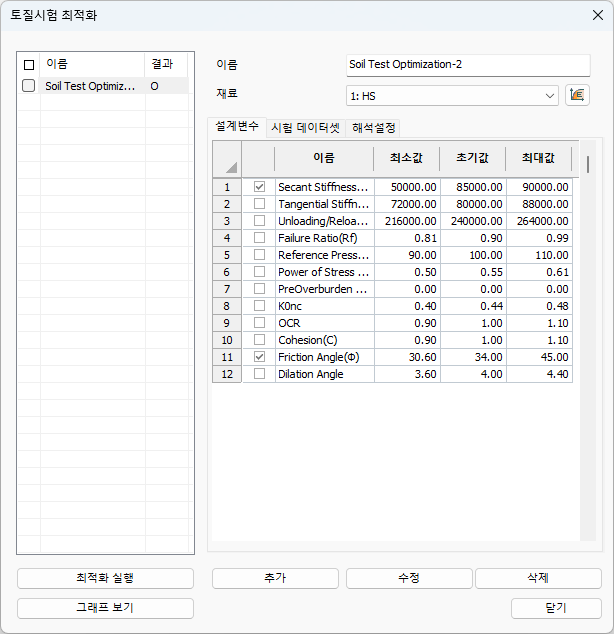Click the 45.00 Friction Angle maximum cell
This screenshot has height=634, width=614.
[540, 357]
